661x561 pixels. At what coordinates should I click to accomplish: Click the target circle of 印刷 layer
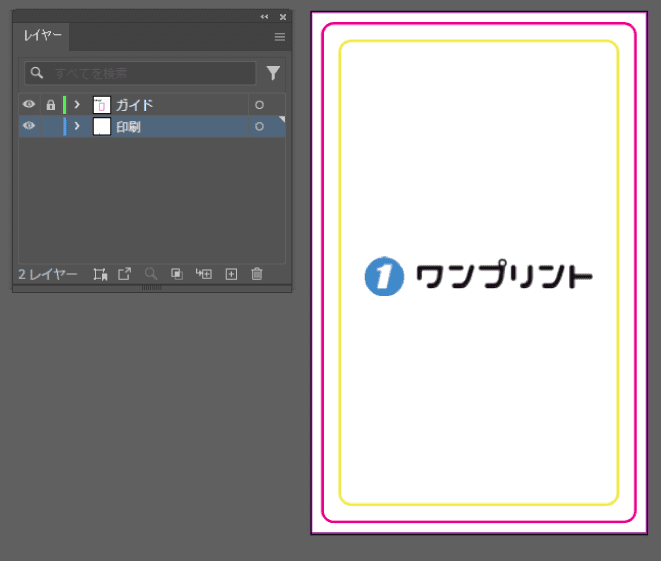pyautogui.click(x=259, y=126)
